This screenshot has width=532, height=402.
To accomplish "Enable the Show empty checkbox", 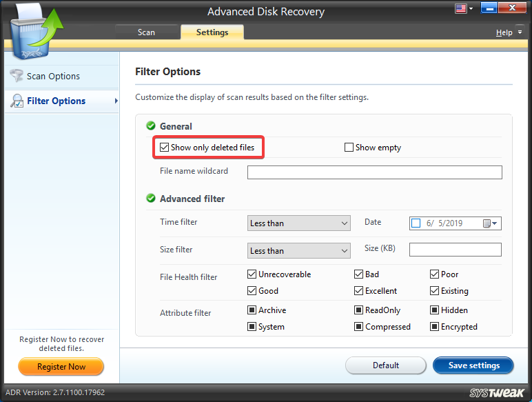I will [x=349, y=148].
